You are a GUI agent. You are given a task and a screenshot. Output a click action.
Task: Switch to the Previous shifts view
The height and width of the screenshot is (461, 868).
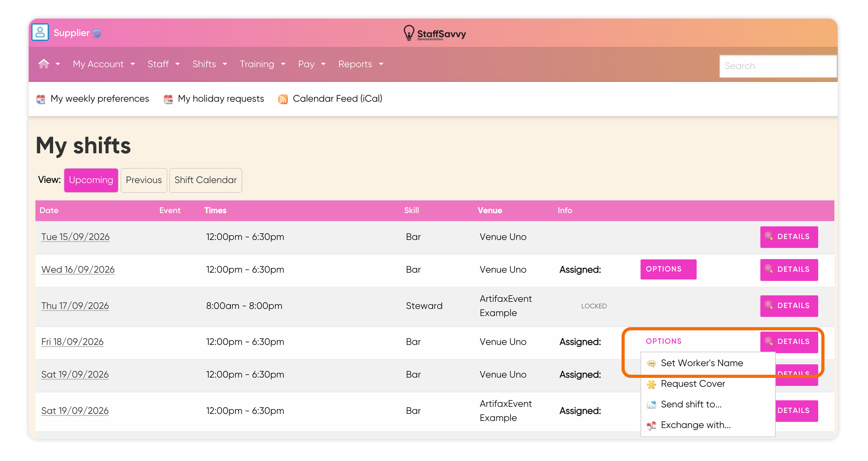pyautogui.click(x=144, y=180)
